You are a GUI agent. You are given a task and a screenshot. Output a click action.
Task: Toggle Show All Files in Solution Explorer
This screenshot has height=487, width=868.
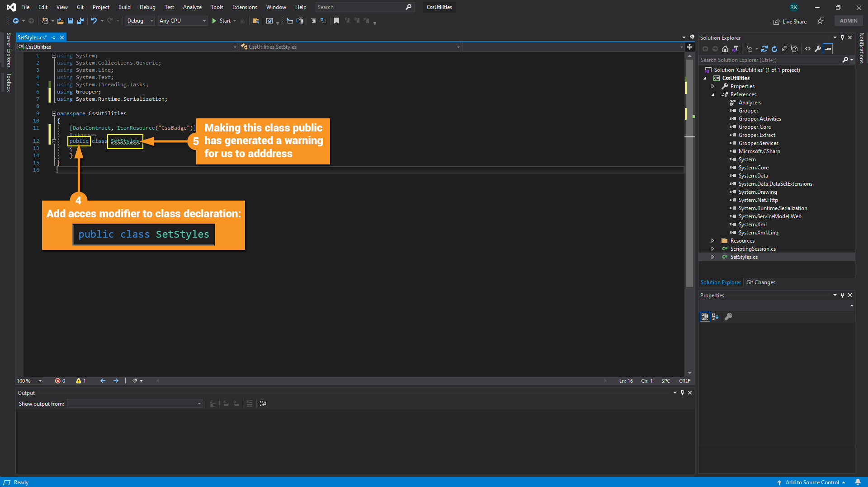pos(794,49)
